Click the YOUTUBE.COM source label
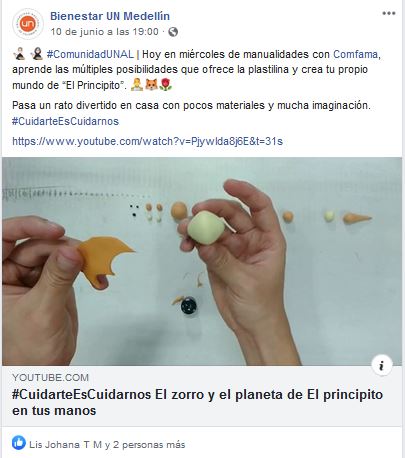Screen dimensions: 405x458 [x=51, y=377]
